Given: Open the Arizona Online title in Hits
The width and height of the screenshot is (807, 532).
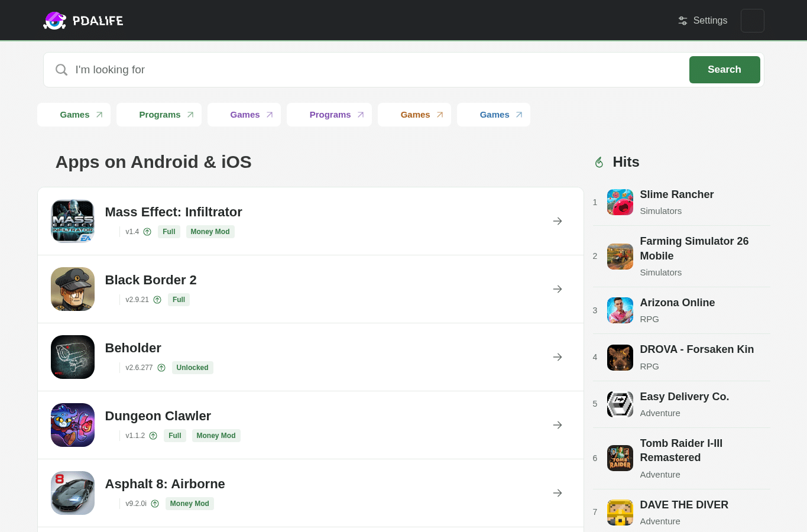Looking at the screenshot, I should [x=677, y=303].
